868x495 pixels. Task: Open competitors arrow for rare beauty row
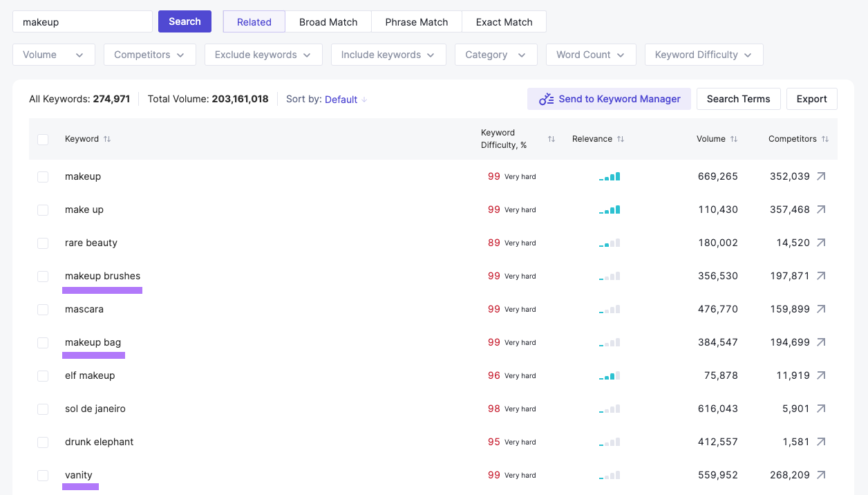pos(821,243)
